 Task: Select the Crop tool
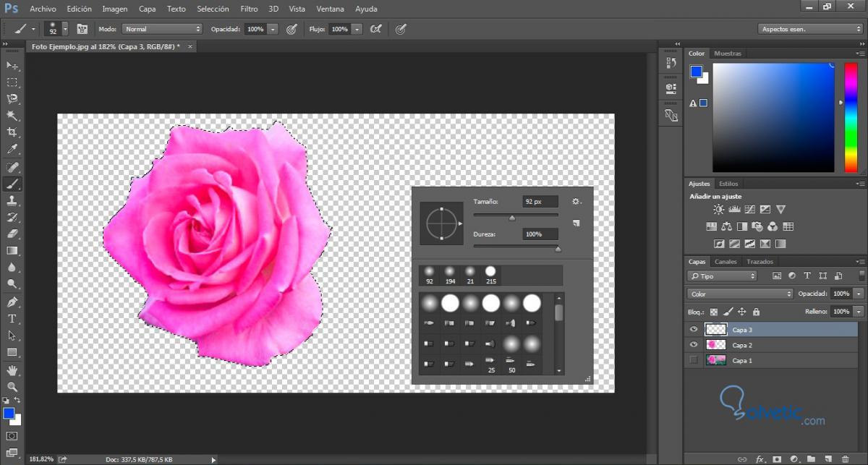point(12,132)
